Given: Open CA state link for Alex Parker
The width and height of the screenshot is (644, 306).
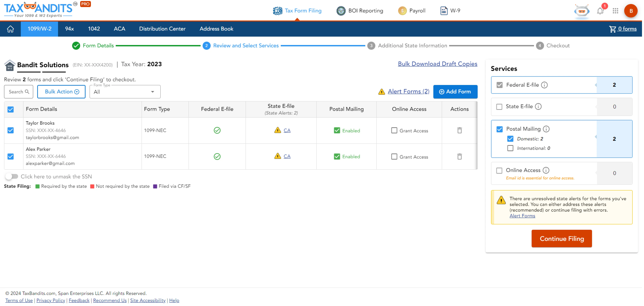Looking at the screenshot, I should coord(287,157).
